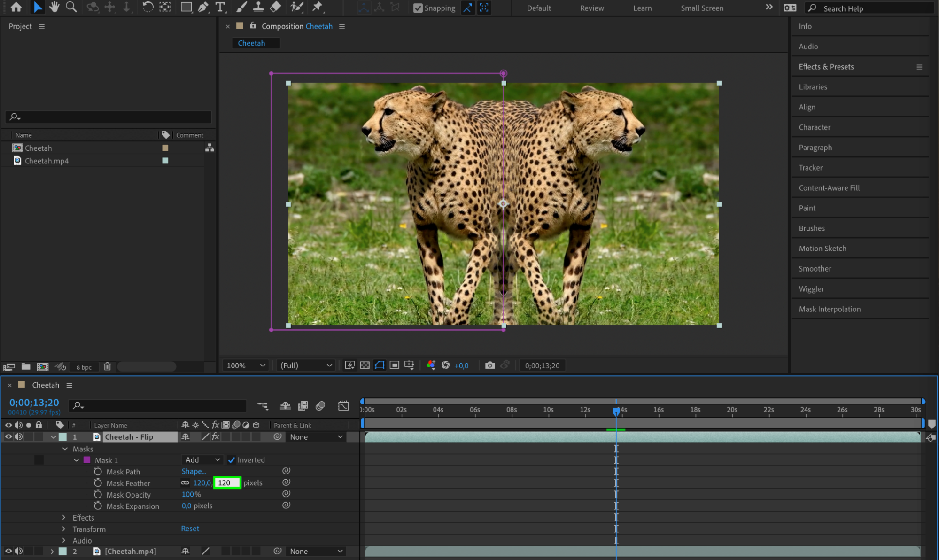Click Mask Path Shape link
The height and width of the screenshot is (560, 939).
pyautogui.click(x=194, y=471)
